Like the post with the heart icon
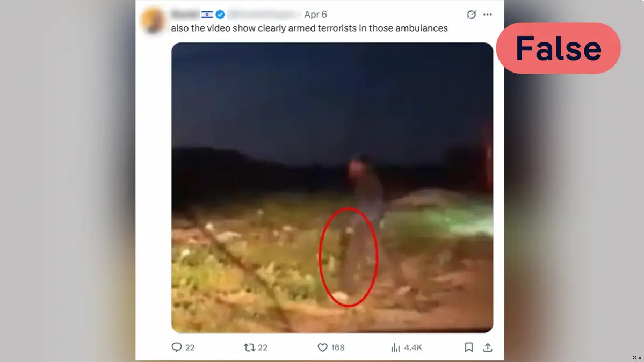Image resolution: width=644 pixels, height=362 pixels. (x=322, y=347)
